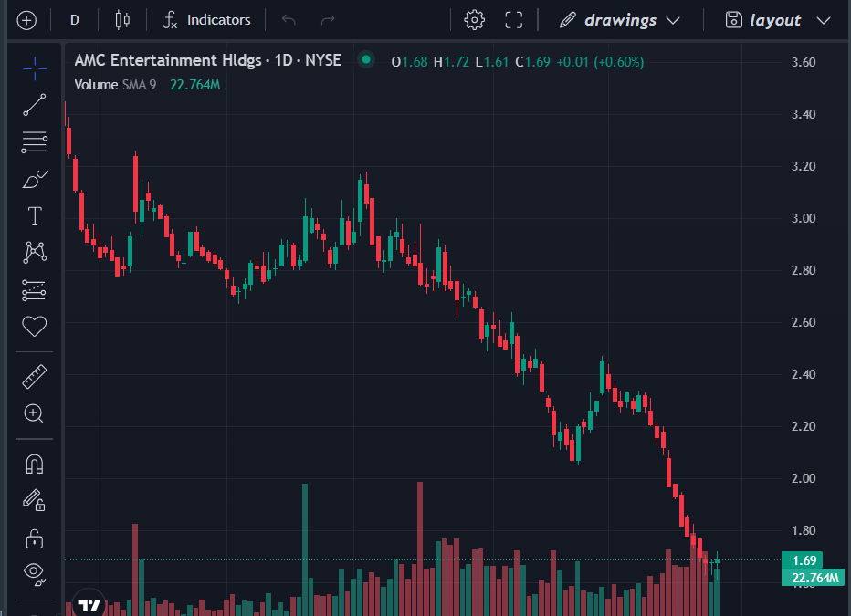Click the 1.69 current price label
This screenshot has width=851, height=616.
coord(803,560)
